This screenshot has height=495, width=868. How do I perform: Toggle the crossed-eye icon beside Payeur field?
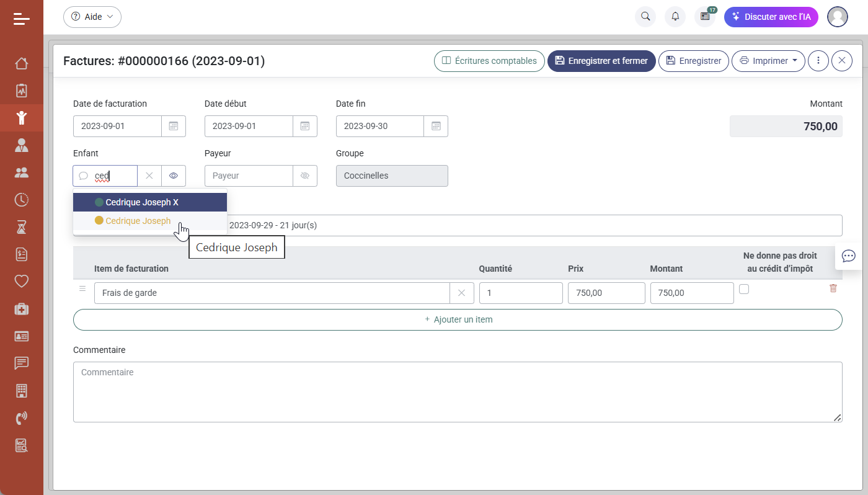pyautogui.click(x=304, y=176)
